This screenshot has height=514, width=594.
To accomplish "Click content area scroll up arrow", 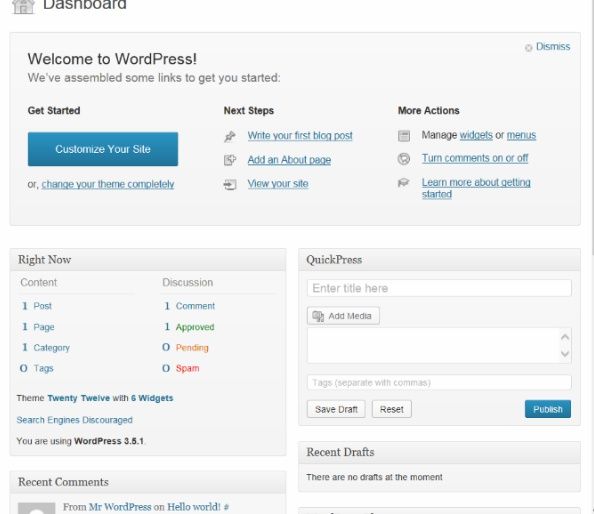I will pyautogui.click(x=565, y=337).
